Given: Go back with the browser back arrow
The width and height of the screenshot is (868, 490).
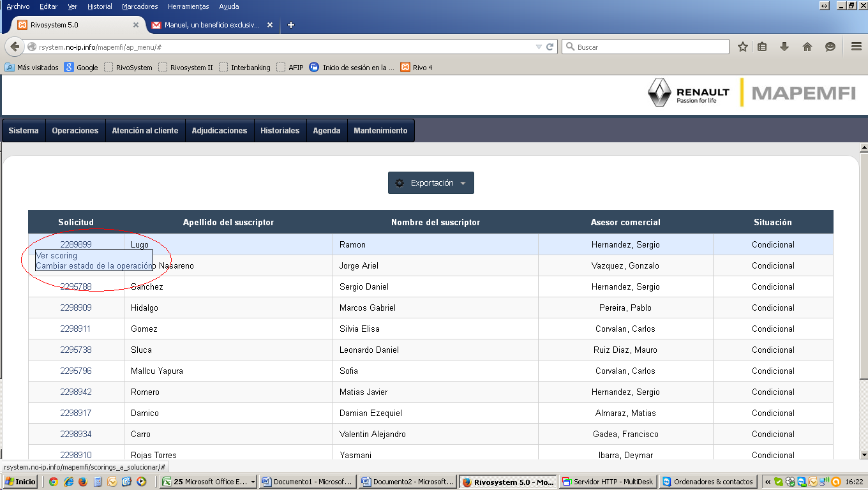Looking at the screenshot, I should coord(15,47).
